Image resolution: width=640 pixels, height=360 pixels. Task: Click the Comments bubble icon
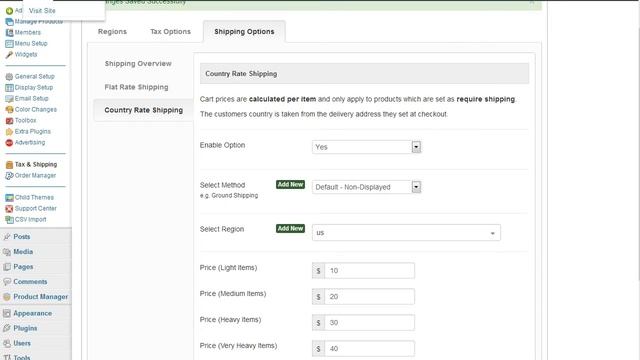tap(7, 282)
